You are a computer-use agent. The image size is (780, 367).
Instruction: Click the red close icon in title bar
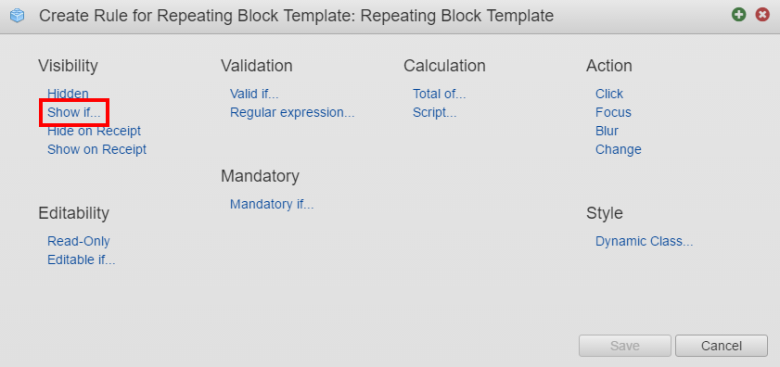(762, 15)
